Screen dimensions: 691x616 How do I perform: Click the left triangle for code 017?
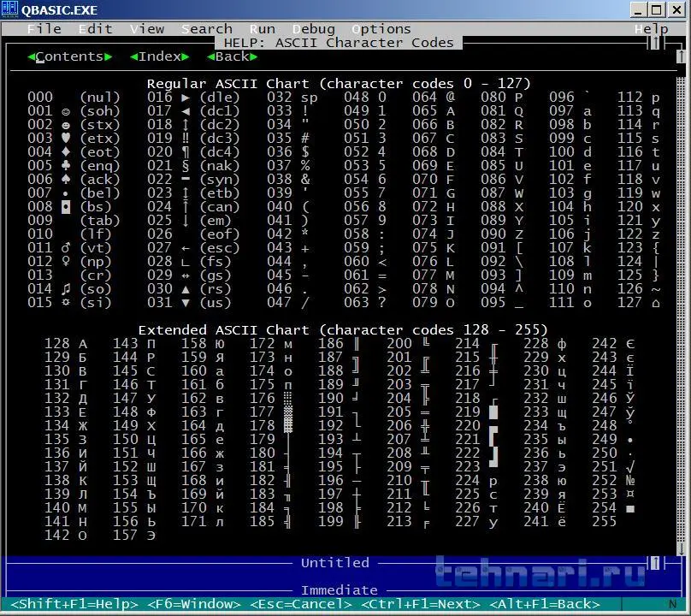coord(186,111)
